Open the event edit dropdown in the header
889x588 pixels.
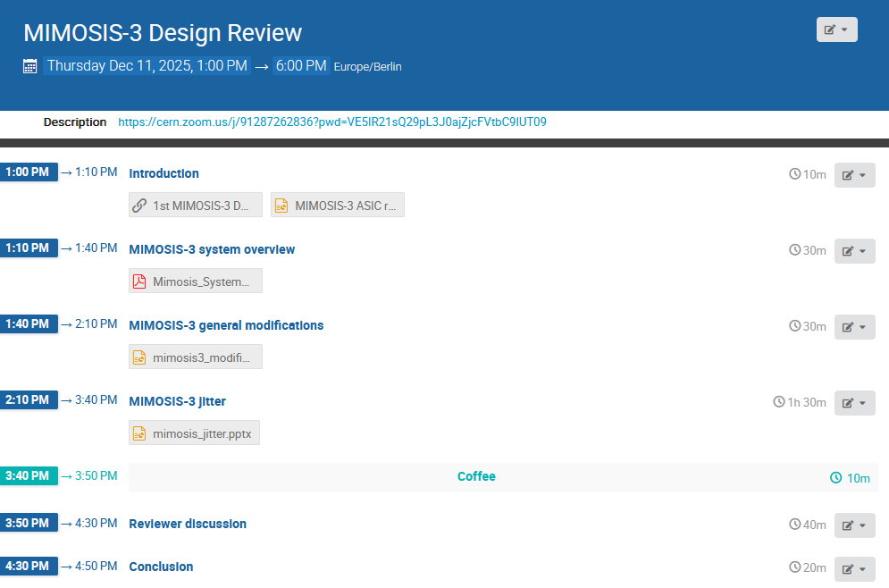tap(836, 29)
